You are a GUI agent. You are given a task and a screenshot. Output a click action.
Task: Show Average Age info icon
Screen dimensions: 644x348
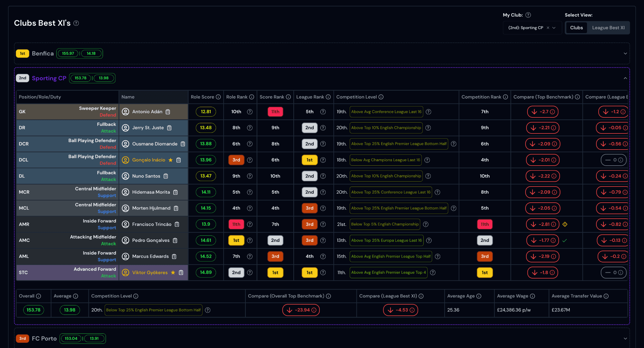coord(479,296)
